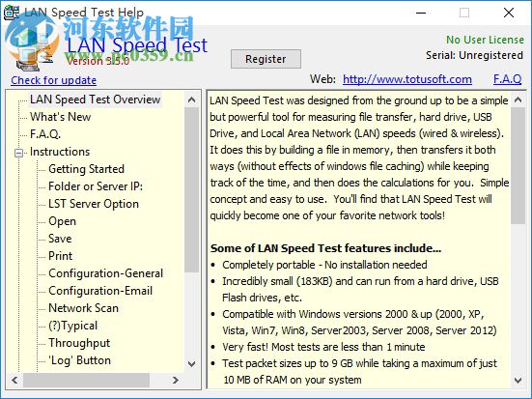Open the LST Server Option topic
The image size is (532, 399).
94,204
